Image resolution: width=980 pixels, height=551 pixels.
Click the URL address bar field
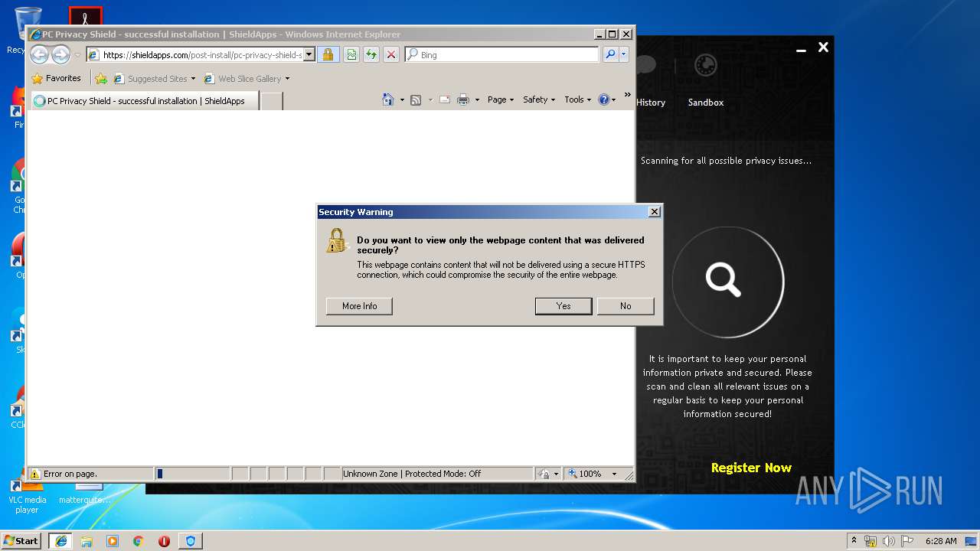202,54
